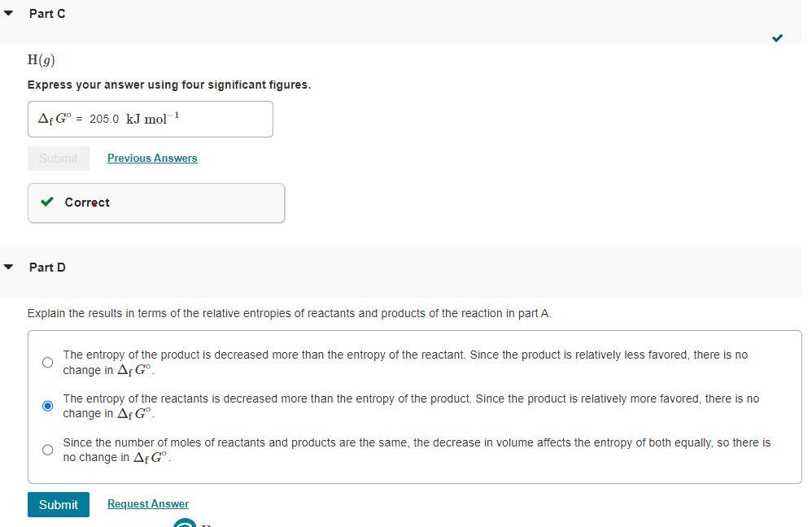The height and width of the screenshot is (527, 812).
Task: Submit the Part D answer
Action: 58,504
